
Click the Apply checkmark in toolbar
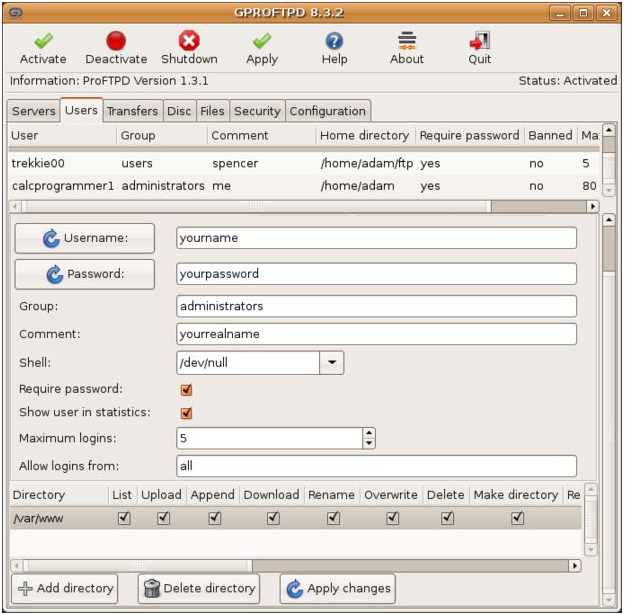pos(262,42)
